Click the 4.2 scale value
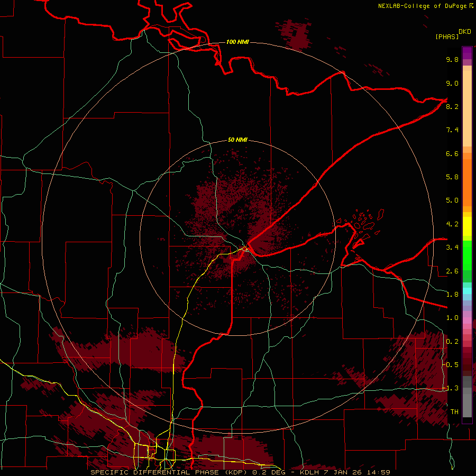Screen dimensions: 476x476 click(x=452, y=224)
